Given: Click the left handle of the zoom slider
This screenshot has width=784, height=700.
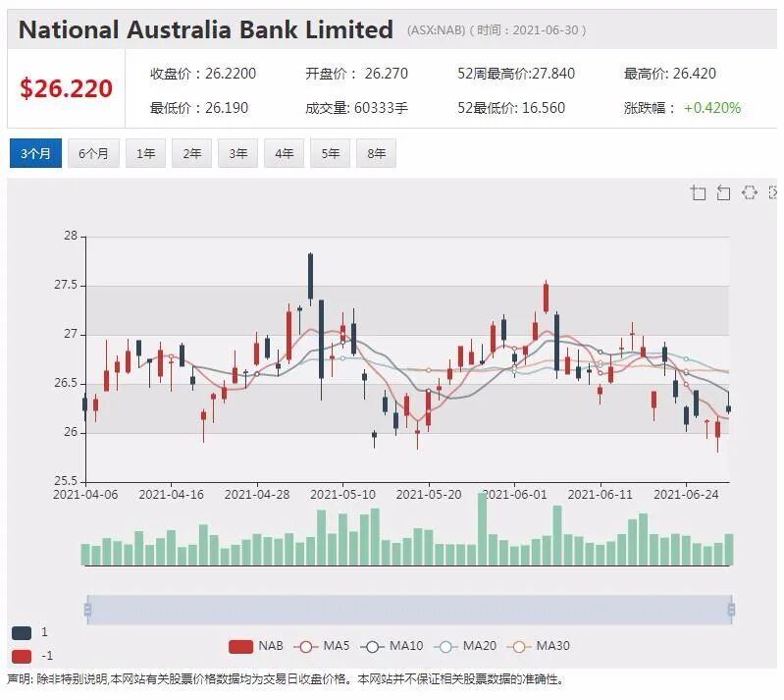Looking at the screenshot, I should click(87, 610).
